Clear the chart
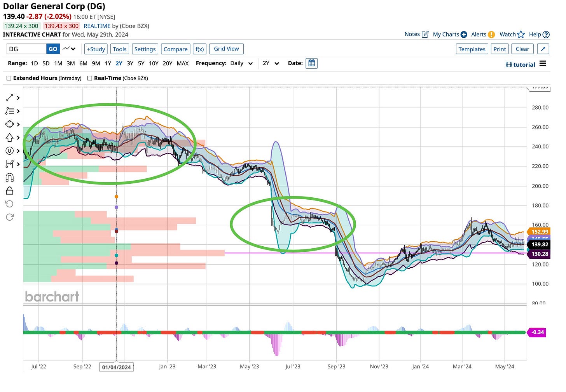This screenshot has width=566, height=392. click(522, 49)
